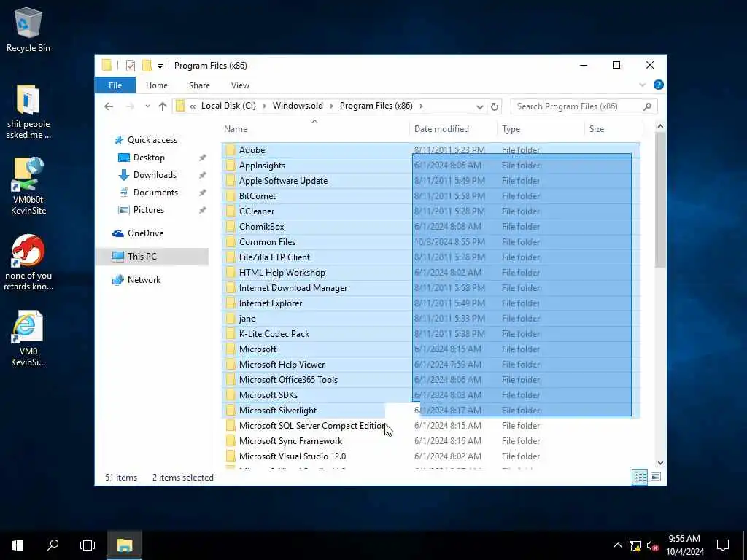Open taskbar Search magnifier

pyautogui.click(x=53, y=545)
